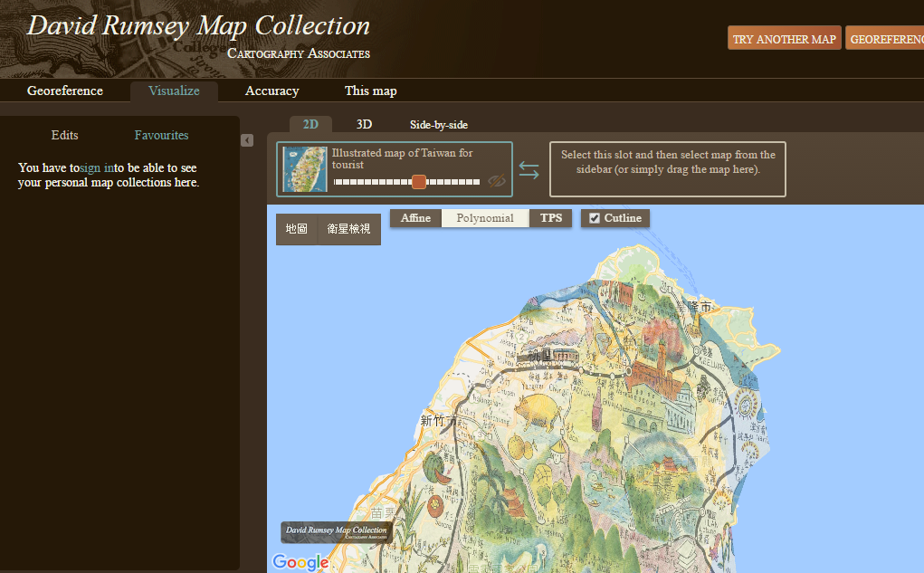Viewport: 924px width, 573px height.
Task: Click the GEOREFERENCE button in the header
Action: (x=884, y=39)
